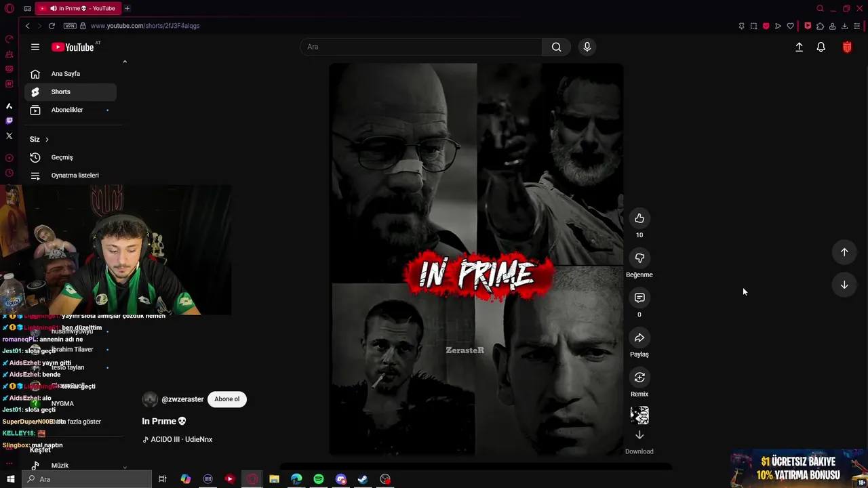Open a new tab with plus button
This screenshot has height=488, width=868.
[127, 8]
